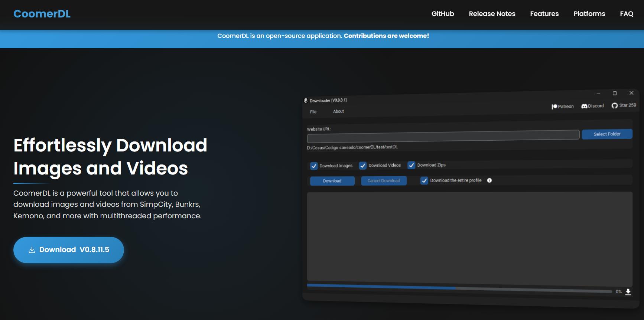Click 'Website URL:' label
This screenshot has height=320, width=644.
(x=319, y=129)
